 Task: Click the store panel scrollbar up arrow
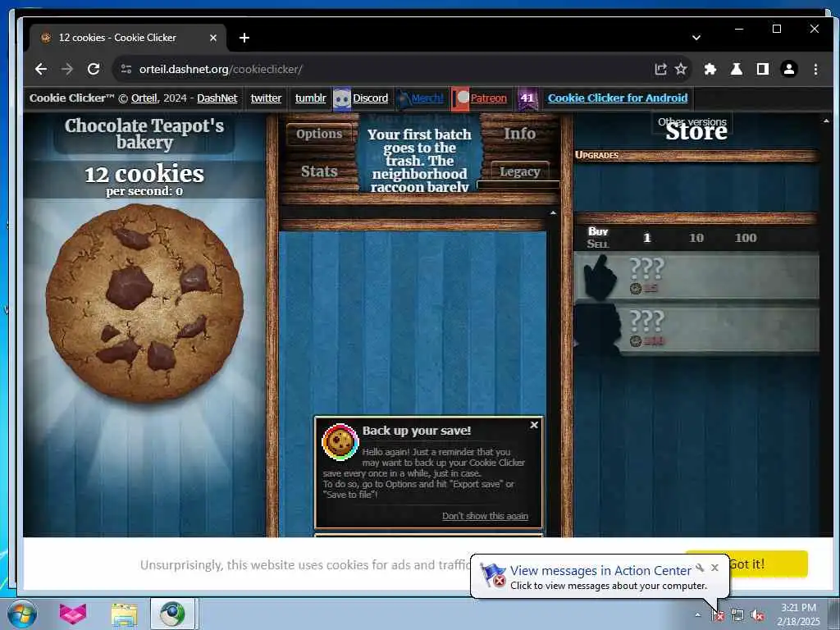[826, 121]
